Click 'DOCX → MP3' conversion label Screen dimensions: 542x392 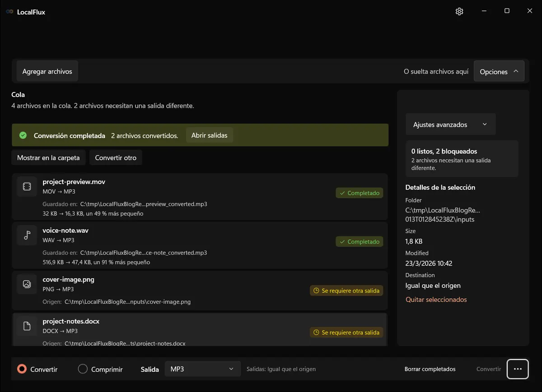pos(60,331)
